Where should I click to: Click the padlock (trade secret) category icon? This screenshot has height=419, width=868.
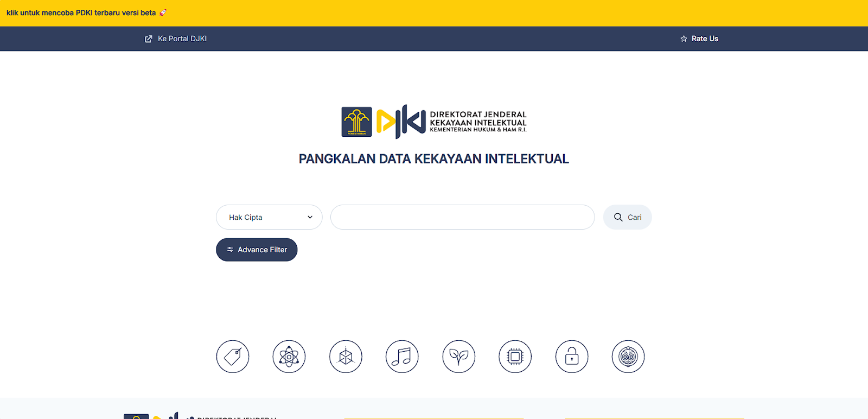(572, 357)
